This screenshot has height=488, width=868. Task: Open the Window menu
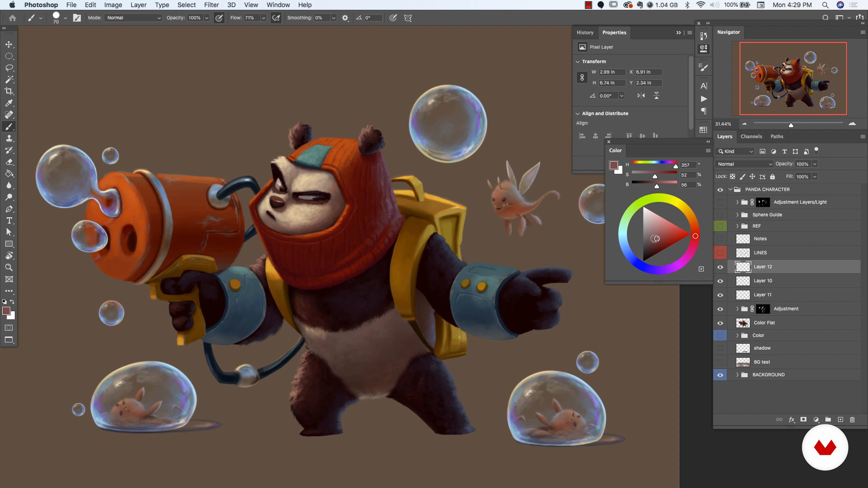[278, 5]
